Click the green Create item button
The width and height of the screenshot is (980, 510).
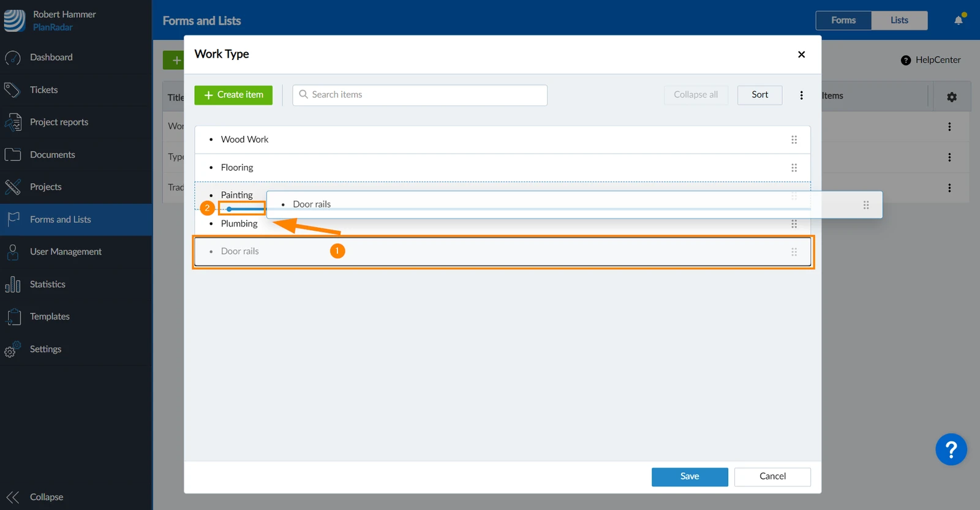tap(233, 95)
